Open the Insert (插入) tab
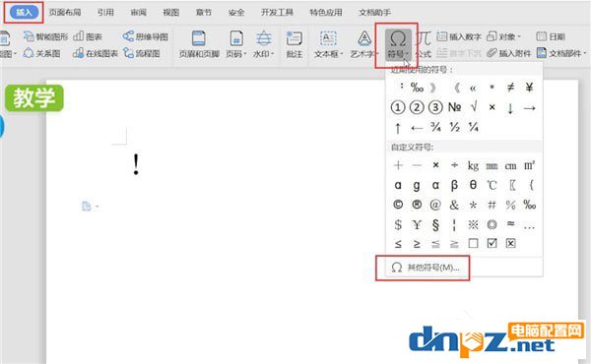This screenshot has height=364, width=591. (x=24, y=13)
